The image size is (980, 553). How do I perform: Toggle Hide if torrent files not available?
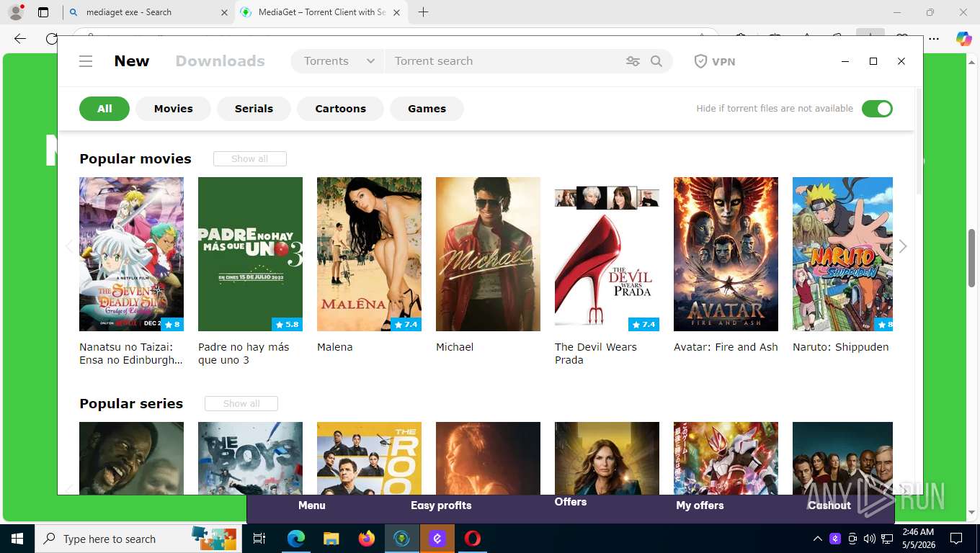point(877,109)
